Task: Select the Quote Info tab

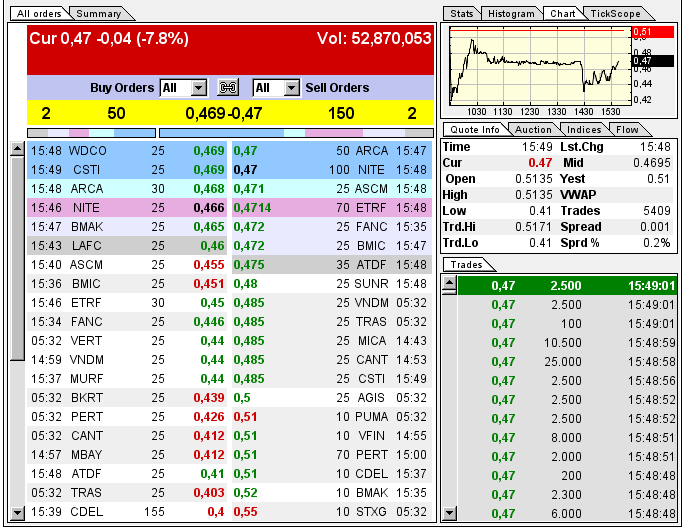Action: click(x=474, y=130)
